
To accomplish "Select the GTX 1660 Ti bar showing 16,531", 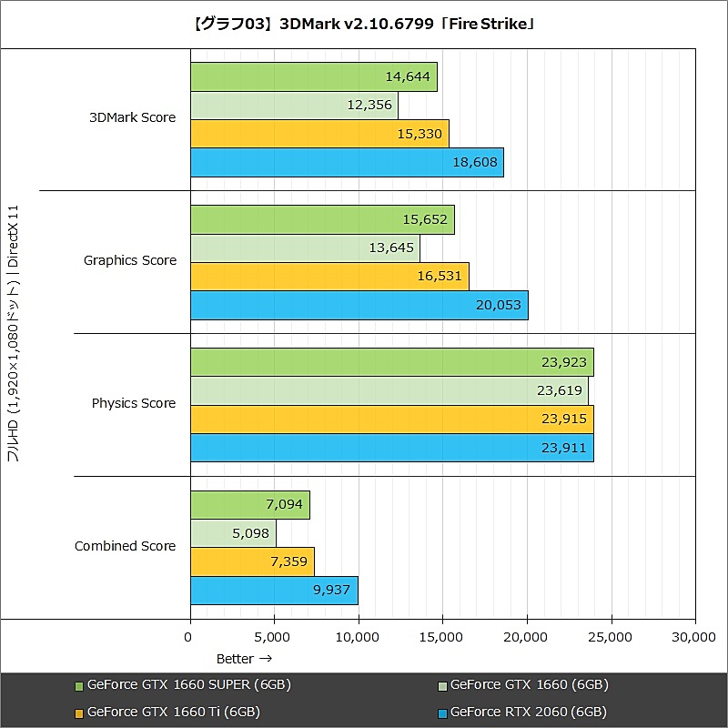I will (328, 273).
